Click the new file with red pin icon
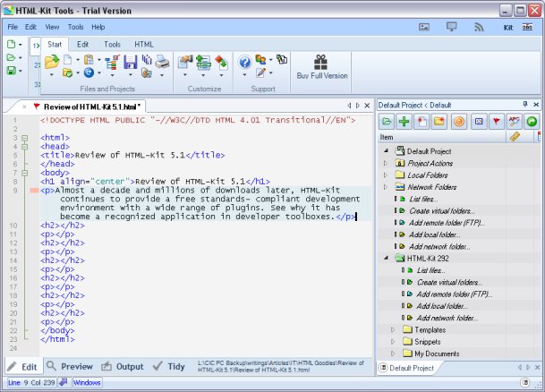 coord(422,122)
